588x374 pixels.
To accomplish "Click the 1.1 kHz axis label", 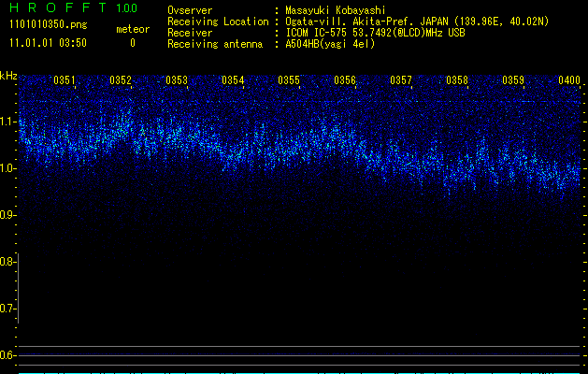I will 7,122.
